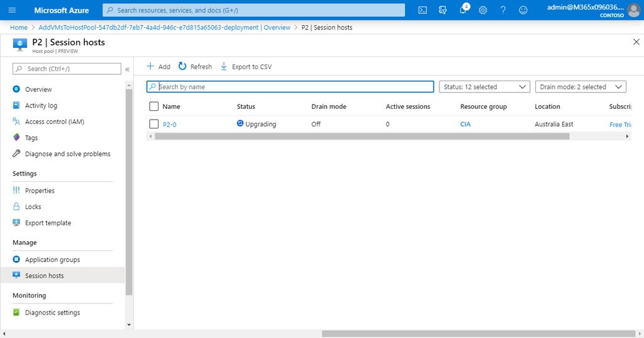Open Application groups in the Manage menu
The height and width of the screenshot is (338, 644).
click(52, 259)
